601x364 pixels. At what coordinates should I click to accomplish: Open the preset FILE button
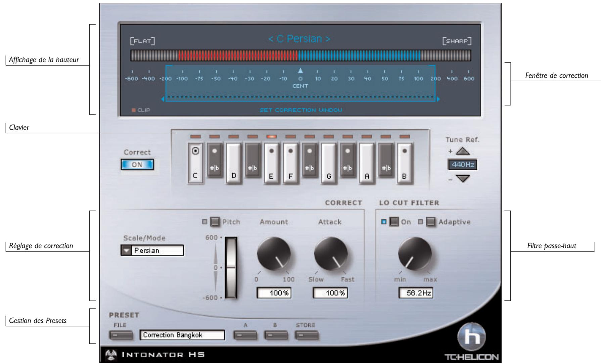[x=121, y=335]
